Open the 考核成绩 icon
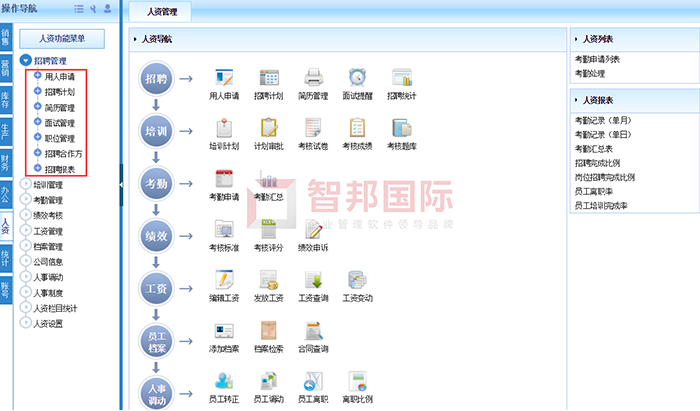This screenshot has height=411, width=700. (x=358, y=128)
